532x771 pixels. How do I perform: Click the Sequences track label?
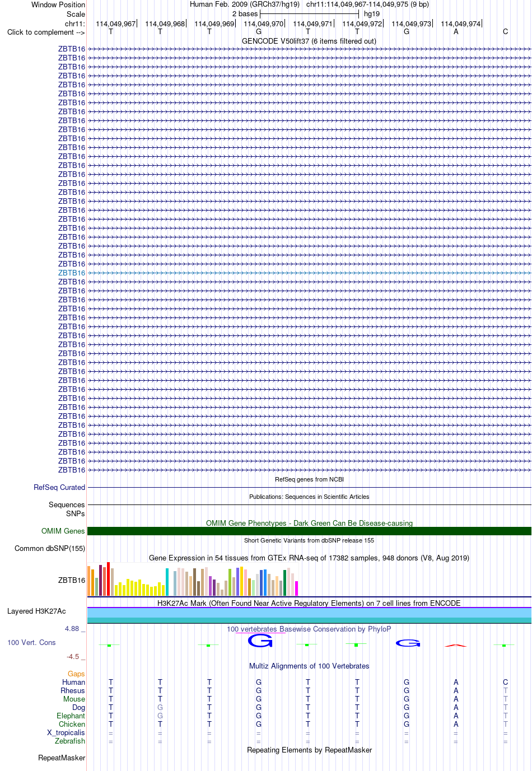[67, 504]
